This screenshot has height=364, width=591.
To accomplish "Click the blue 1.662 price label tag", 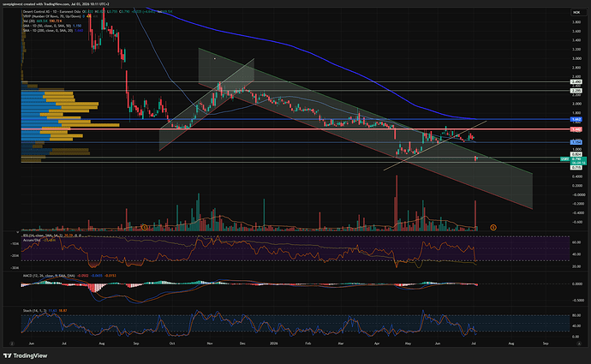I will pyautogui.click(x=576, y=119).
